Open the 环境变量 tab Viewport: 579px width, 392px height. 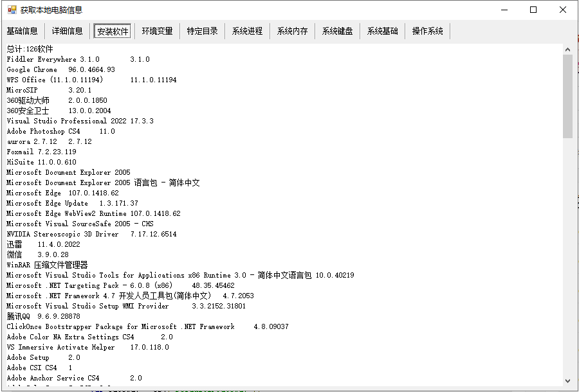pyautogui.click(x=158, y=31)
